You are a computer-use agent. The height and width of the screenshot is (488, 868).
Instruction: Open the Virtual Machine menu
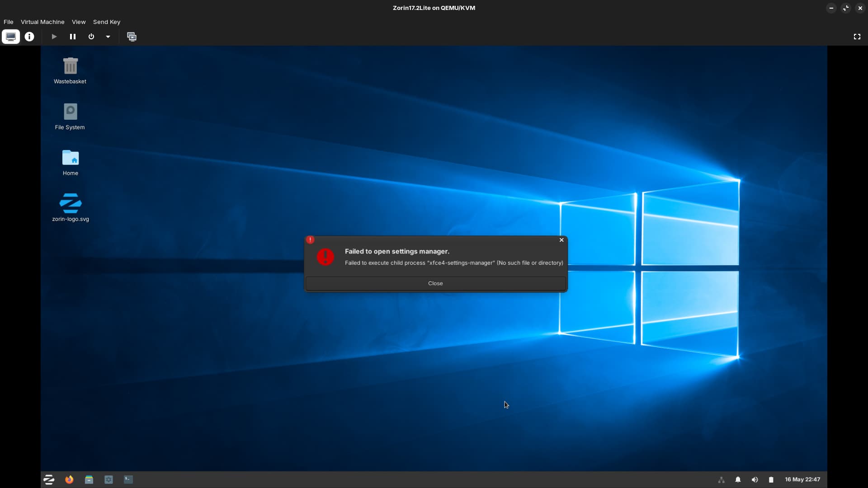[42, 22]
